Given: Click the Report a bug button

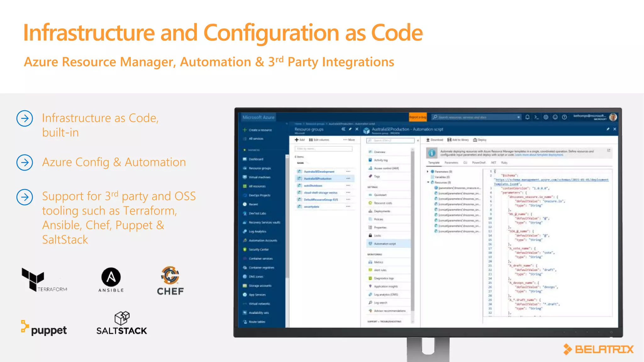Looking at the screenshot, I should coord(418,117).
